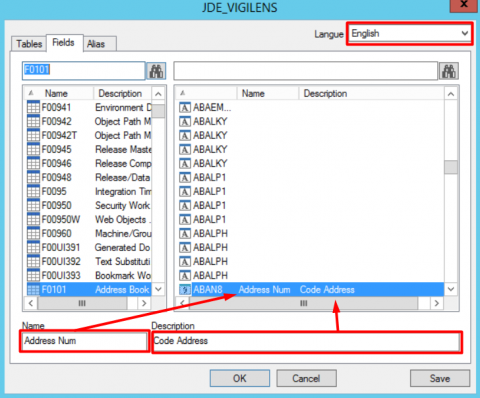The height and width of the screenshot is (398, 480).
Task: Select the ABAN8 Address Num field row
Action: point(311,289)
